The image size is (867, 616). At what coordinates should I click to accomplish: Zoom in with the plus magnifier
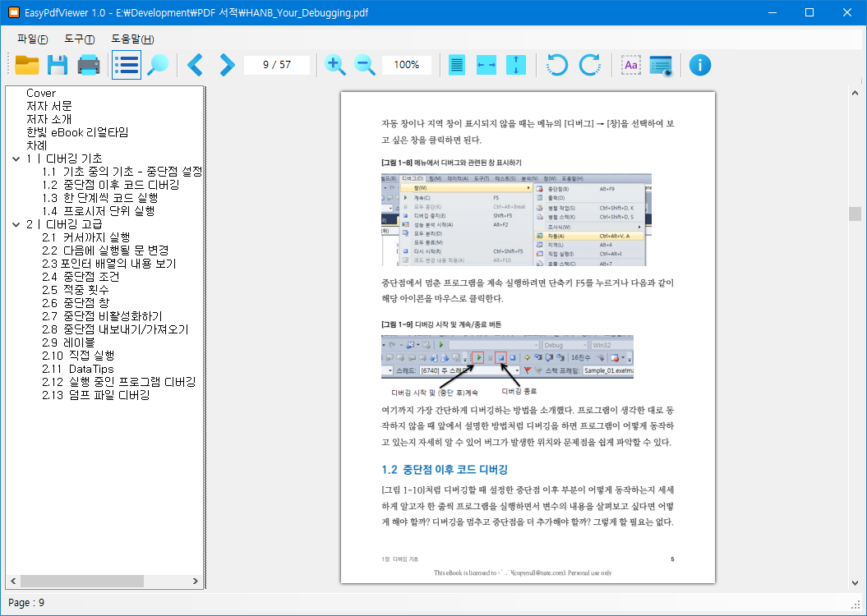click(x=334, y=65)
